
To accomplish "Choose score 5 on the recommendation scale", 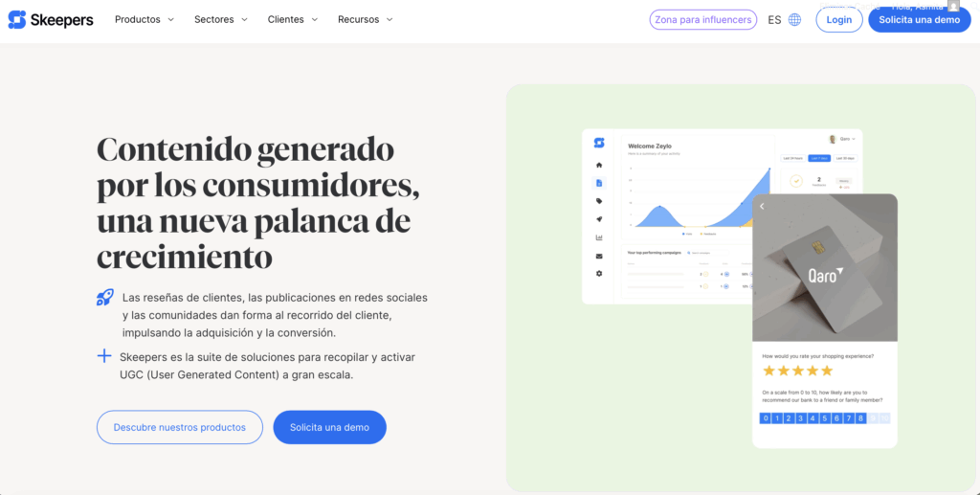I will pos(825,418).
